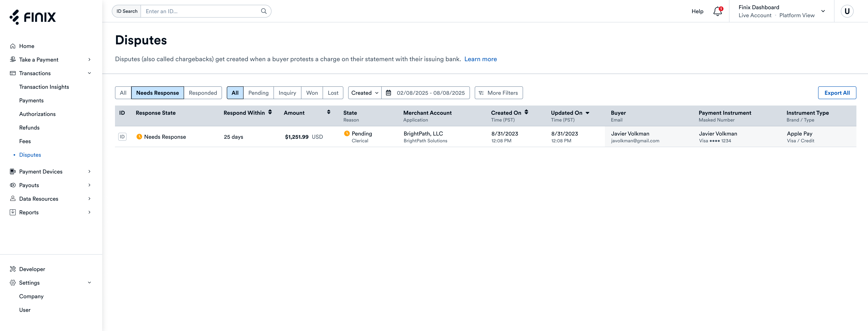Open Finix Dashboard account switcher
Screen dimensions: 868x331
pyautogui.click(x=781, y=11)
